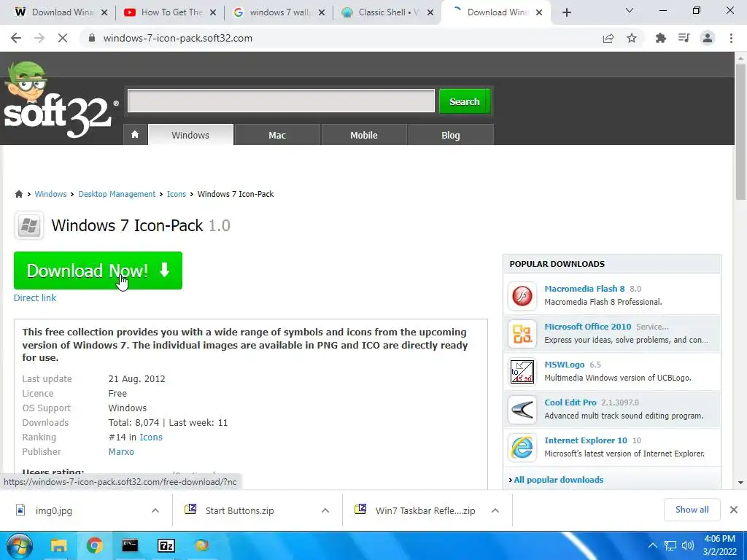The height and width of the screenshot is (560, 747).
Task: Open the Windows breadcrumb link
Action: pos(50,194)
